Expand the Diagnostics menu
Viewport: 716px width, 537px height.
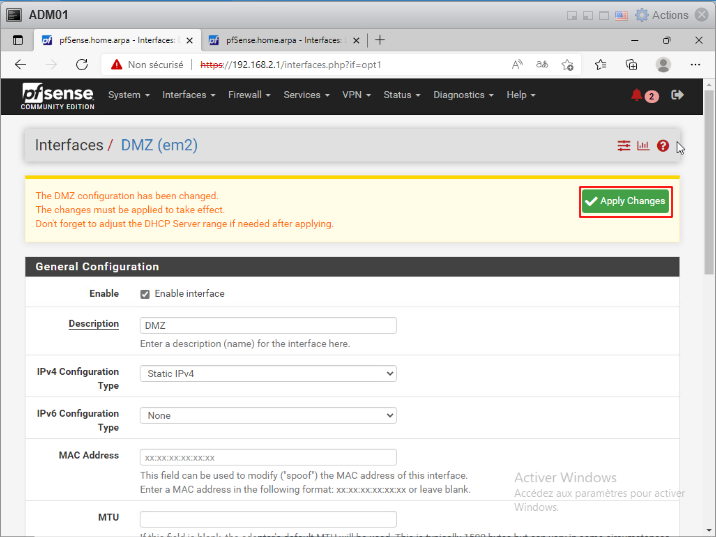tap(463, 95)
